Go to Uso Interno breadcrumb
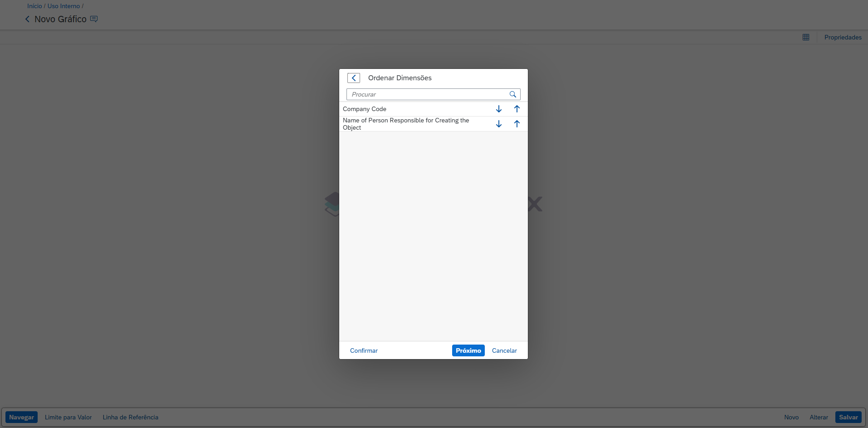868x428 pixels. (x=63, y=6)
